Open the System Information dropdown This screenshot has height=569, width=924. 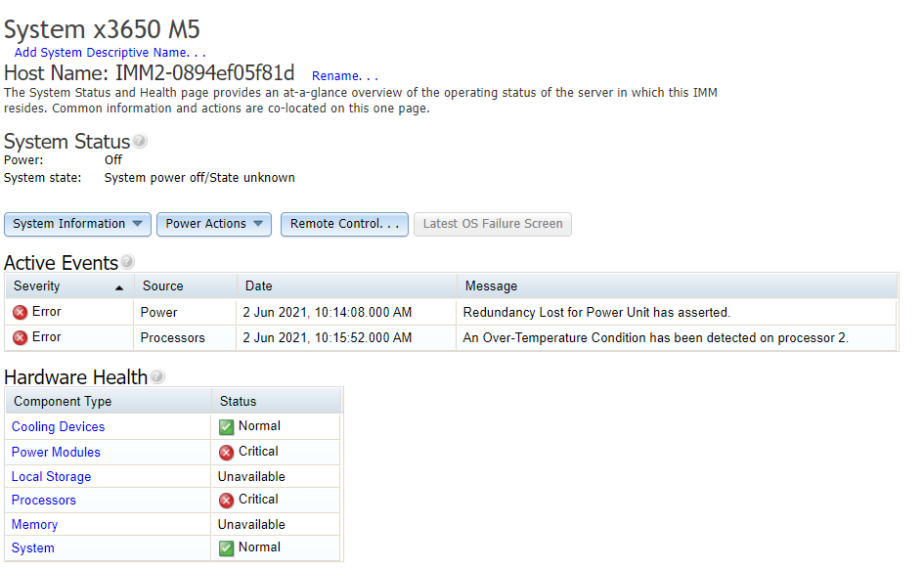pos(78,225)
